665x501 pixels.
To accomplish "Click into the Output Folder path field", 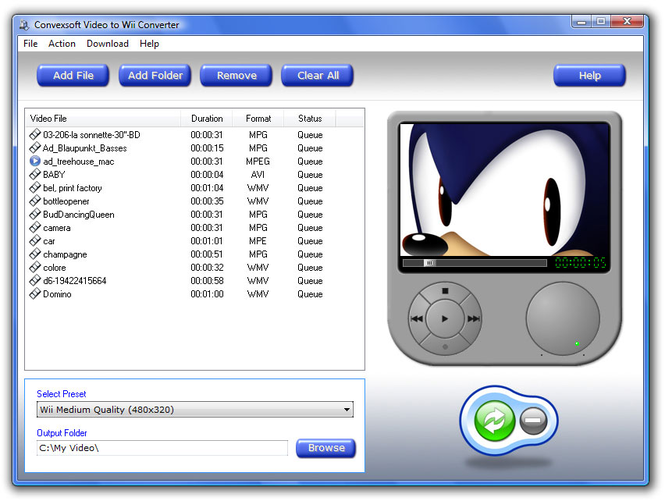I will coord(162,448).
